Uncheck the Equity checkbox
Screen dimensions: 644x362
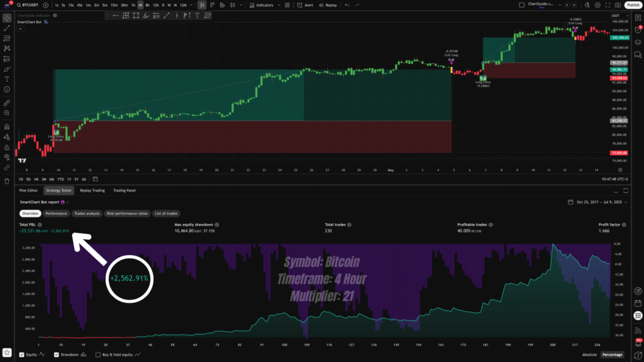point(22,354)
